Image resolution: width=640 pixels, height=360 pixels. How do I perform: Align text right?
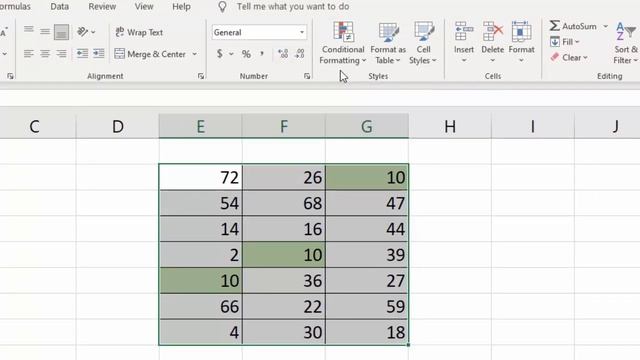[x=61, y=53]
